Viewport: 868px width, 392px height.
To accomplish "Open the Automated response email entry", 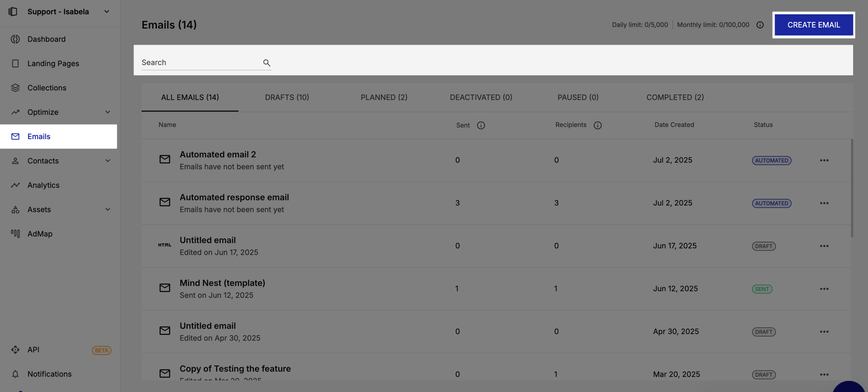I will tap(234, 197).
